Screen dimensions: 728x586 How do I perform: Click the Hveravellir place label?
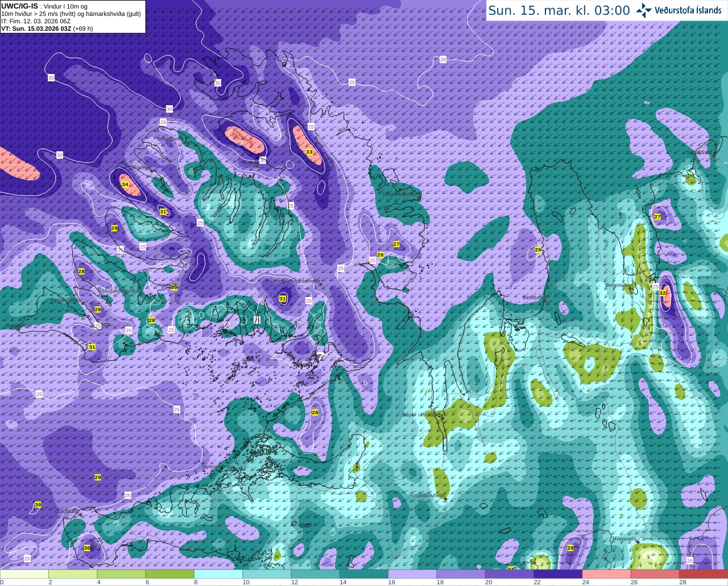tap(624, 539)
